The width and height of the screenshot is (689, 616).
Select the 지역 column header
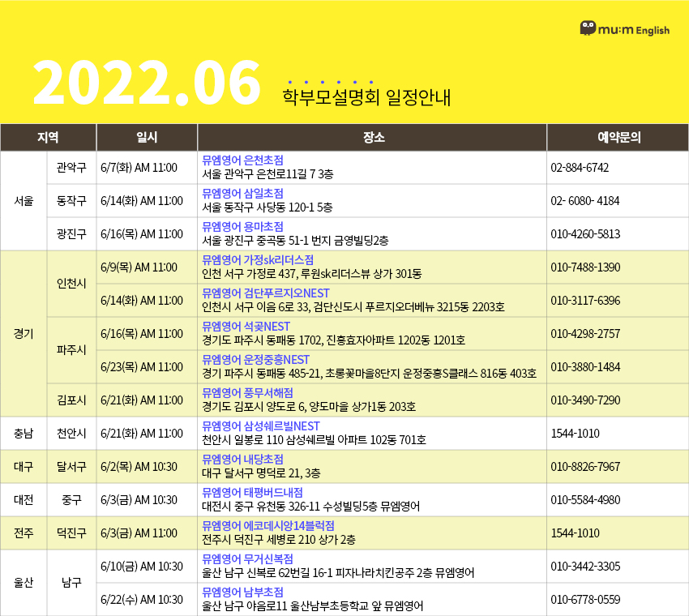pos(49,138)
